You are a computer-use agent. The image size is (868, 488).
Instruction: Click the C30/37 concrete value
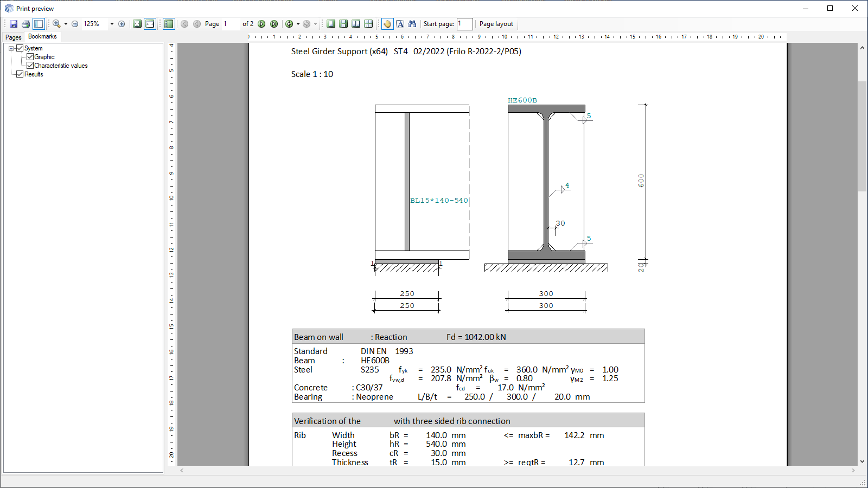[x=369, y=388]
